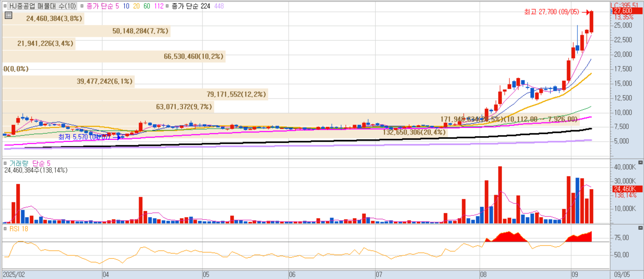The width and height of the screenshot is (644, 279).
Task: Click the 24,460,384(3.8%) volume profile bar
Action: 43,18
